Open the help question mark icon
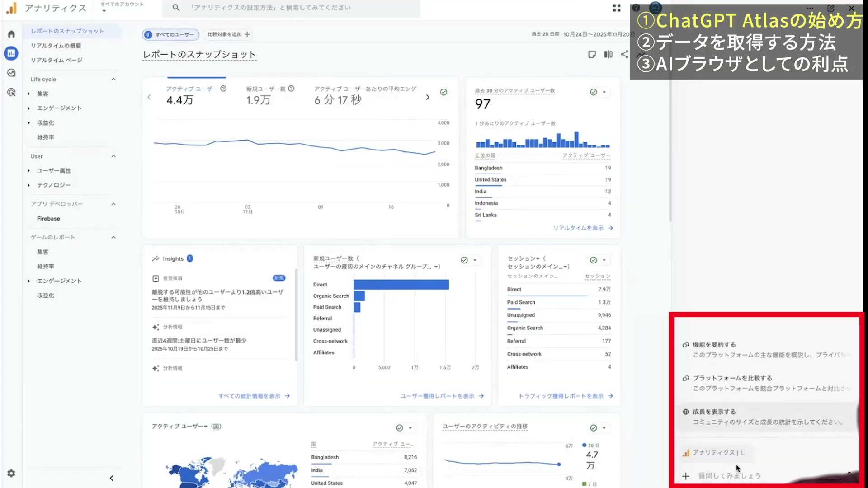868x488 pixels. pos(636,8)
